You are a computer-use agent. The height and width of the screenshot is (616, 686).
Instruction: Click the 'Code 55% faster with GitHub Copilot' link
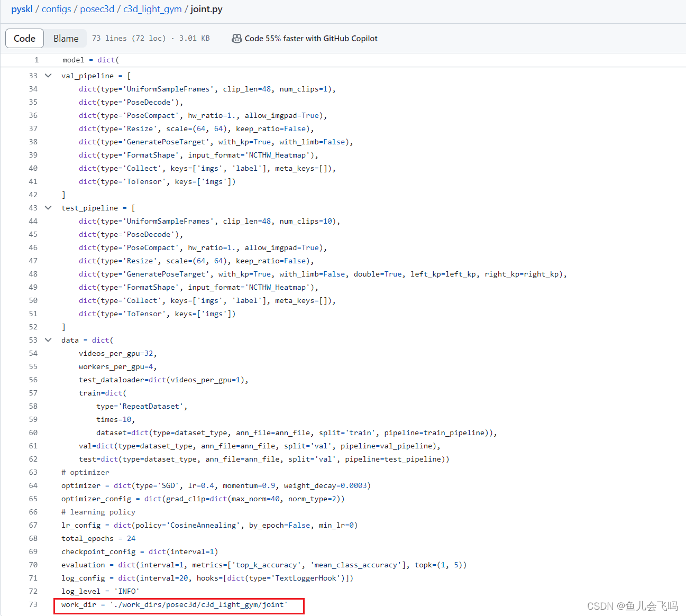point(312,38)
